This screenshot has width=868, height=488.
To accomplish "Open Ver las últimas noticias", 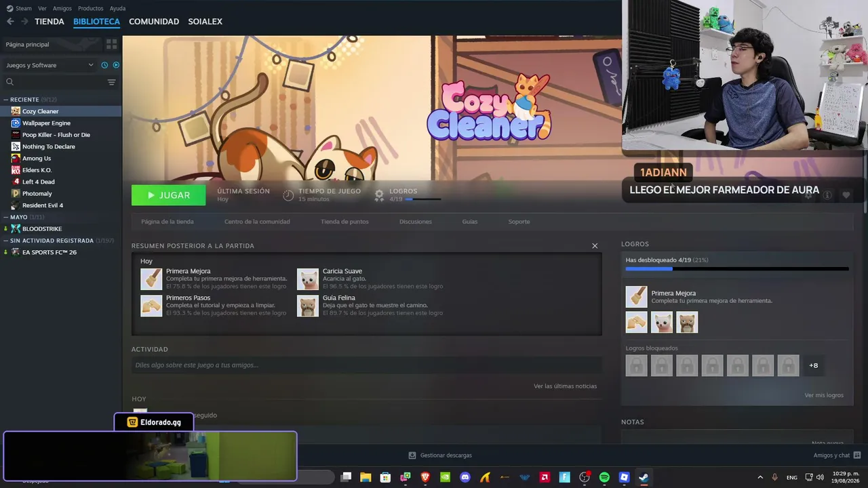I will 566,386.
